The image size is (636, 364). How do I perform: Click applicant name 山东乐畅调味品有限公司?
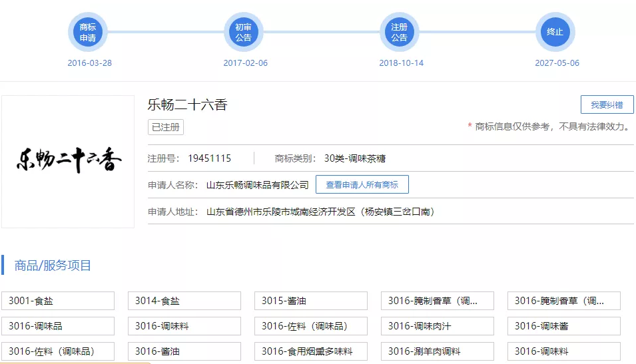click(x=258, y=185)
